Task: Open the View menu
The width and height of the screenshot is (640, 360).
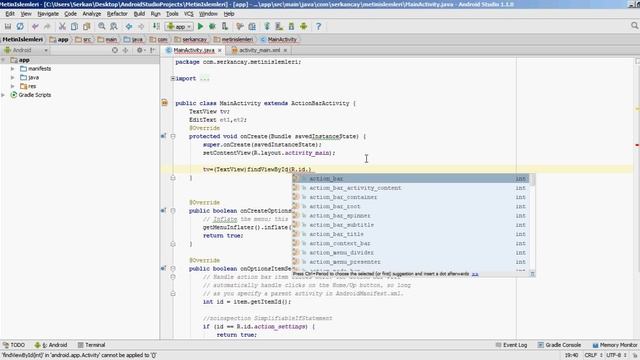Action: [26, 14]
